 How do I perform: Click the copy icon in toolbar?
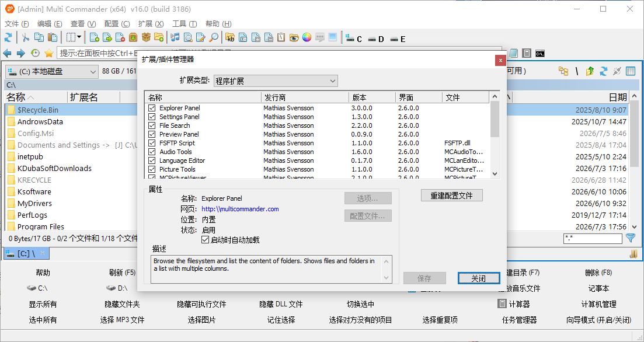tap(39, 38)
